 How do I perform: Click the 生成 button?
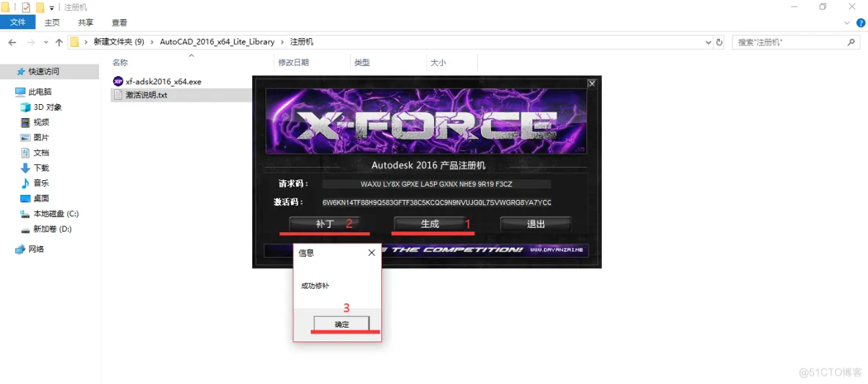pos(430,224)
